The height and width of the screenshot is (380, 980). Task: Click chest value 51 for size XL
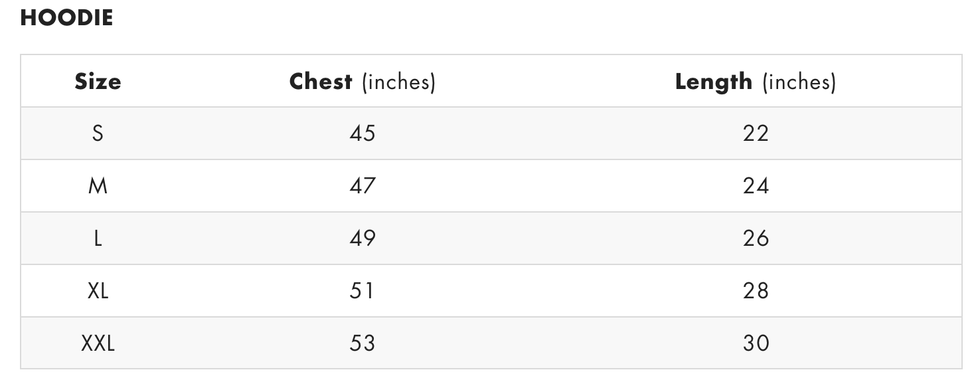362,291
